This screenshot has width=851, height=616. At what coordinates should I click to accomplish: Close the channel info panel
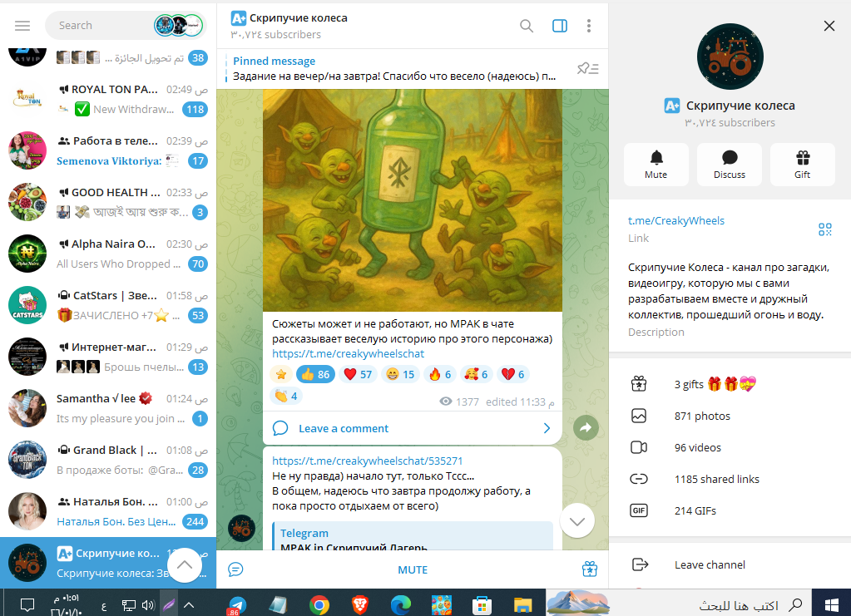point(829,26)
